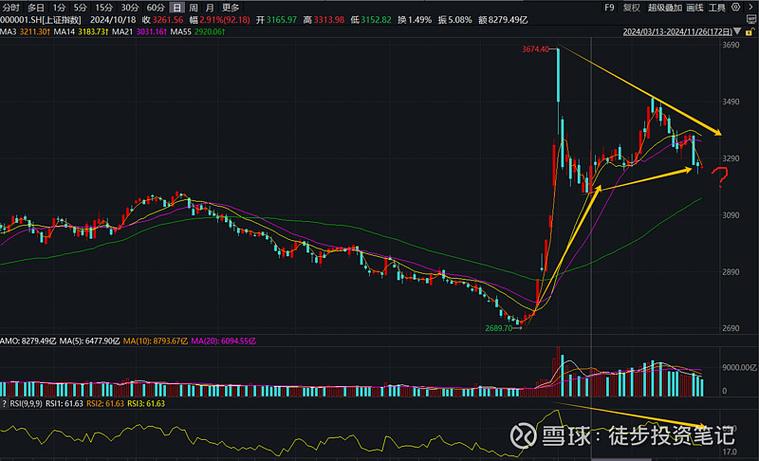Click the right arrow icon in top toolbar

tap(751, 7)
